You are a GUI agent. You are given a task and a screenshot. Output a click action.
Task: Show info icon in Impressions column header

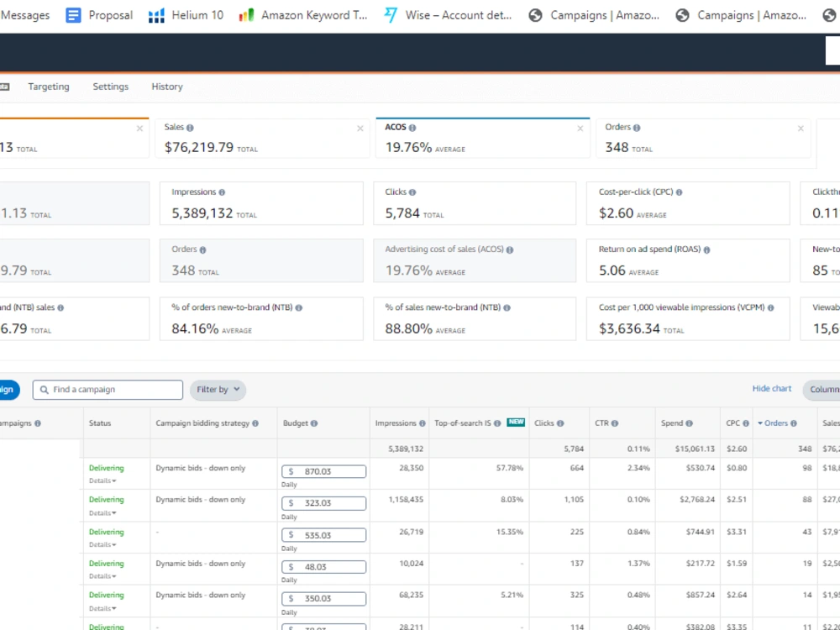423,423
